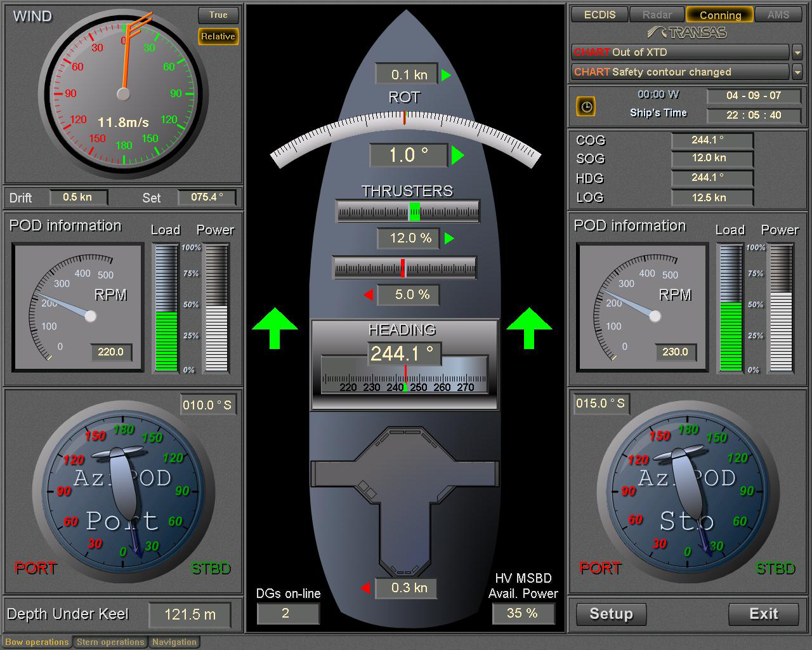Open the Setup panel
This screenshot has width=812, height=650.
[610, 614]
